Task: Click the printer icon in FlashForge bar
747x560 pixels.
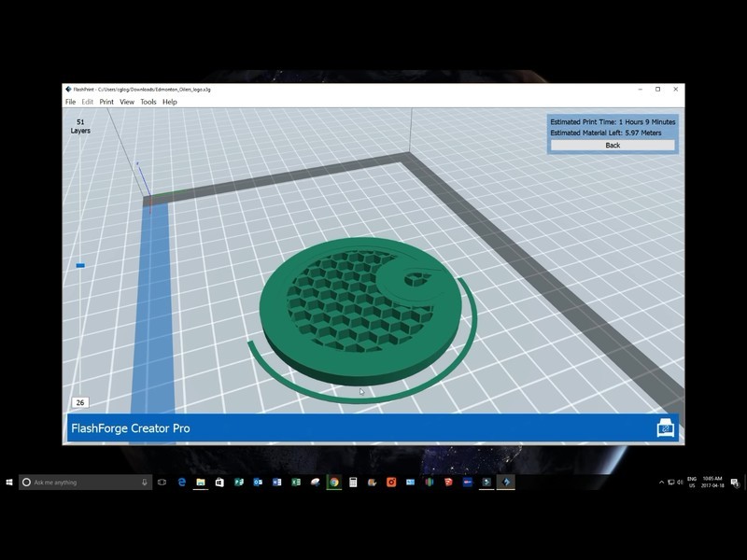Action: (666, 427)
